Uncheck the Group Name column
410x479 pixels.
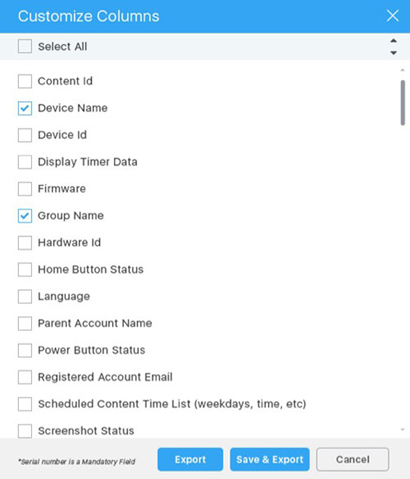point(25,216)
